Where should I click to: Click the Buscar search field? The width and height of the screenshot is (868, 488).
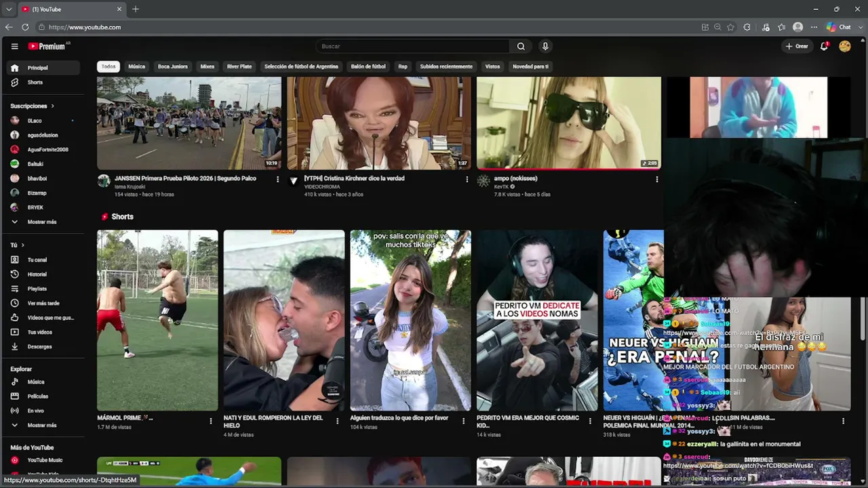(412, 46)
